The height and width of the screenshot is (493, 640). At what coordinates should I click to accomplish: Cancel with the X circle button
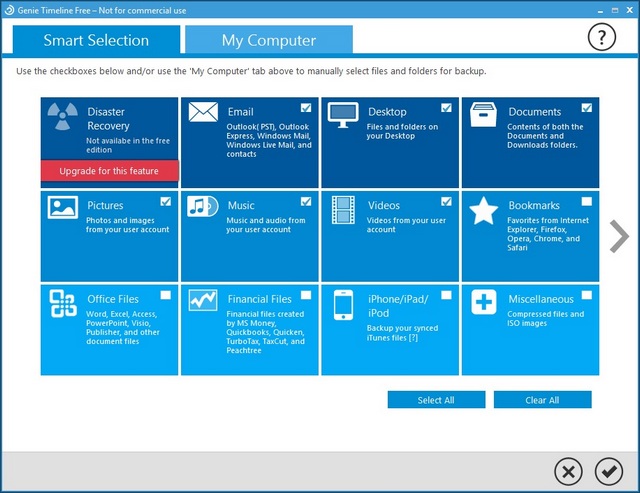[568, 472]
